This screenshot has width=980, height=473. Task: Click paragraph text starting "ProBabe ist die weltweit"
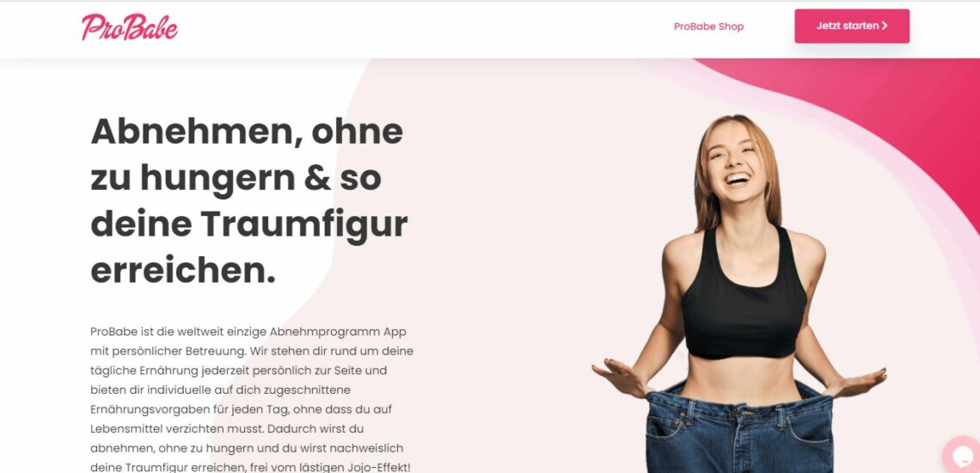tap(252, 399)
